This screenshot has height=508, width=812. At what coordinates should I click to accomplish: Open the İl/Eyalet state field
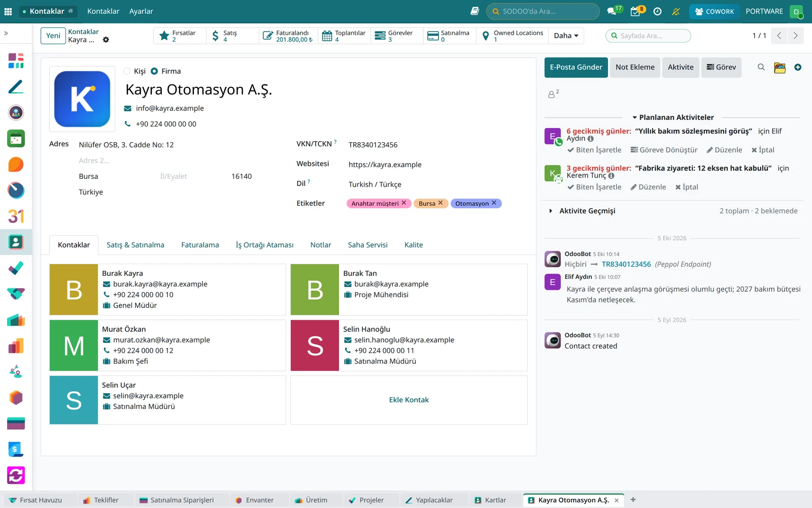192,176
